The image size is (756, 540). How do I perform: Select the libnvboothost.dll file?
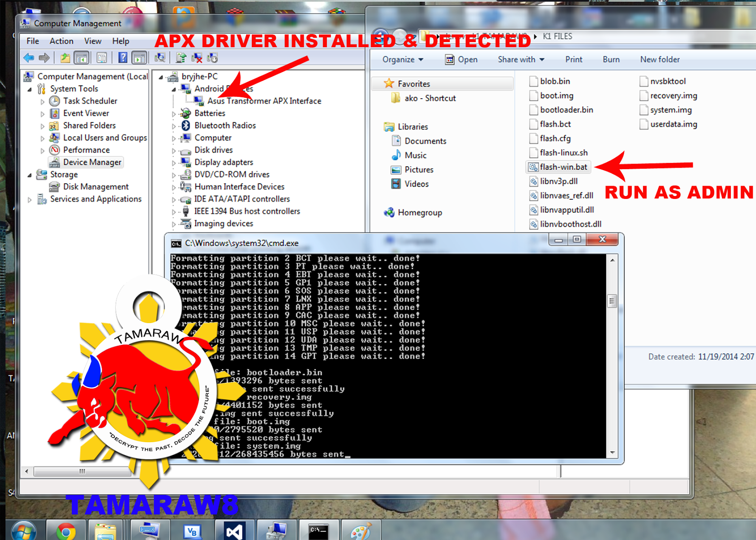[566, 224]
